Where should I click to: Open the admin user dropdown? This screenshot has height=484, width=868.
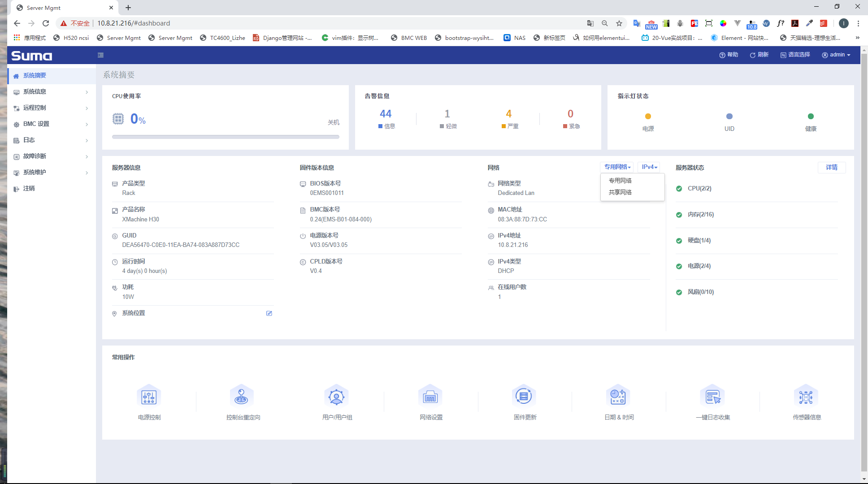click(836, 55)
